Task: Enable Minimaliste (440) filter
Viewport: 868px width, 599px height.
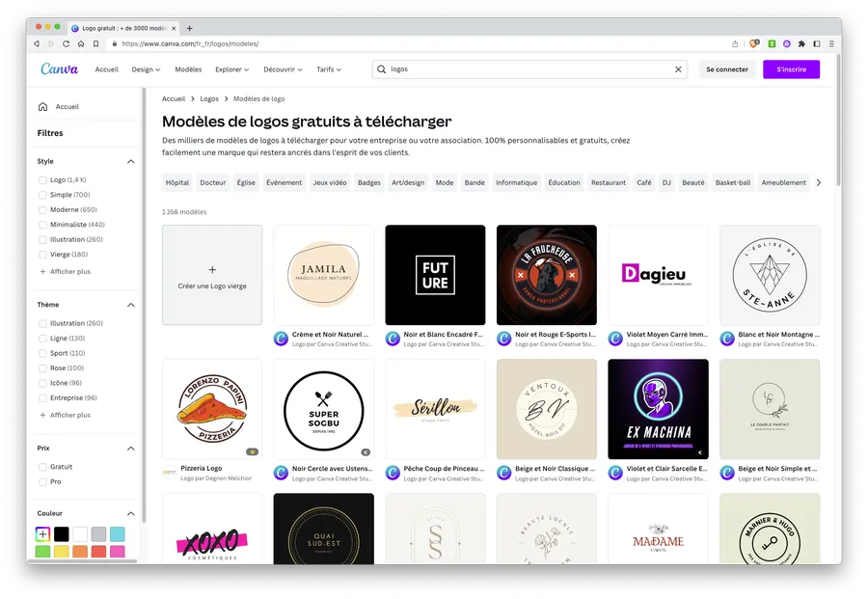Action: click(42, 225)
